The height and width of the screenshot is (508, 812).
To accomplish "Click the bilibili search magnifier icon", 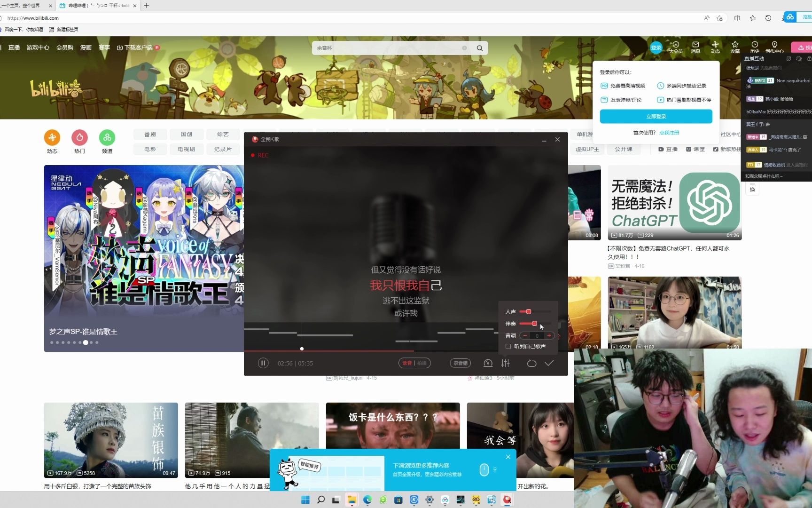I will pyautogui.click(x=480, y=48).
